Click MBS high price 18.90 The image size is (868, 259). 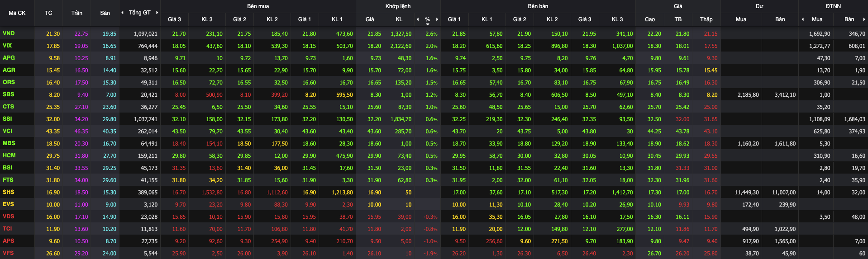pos(654,144)
